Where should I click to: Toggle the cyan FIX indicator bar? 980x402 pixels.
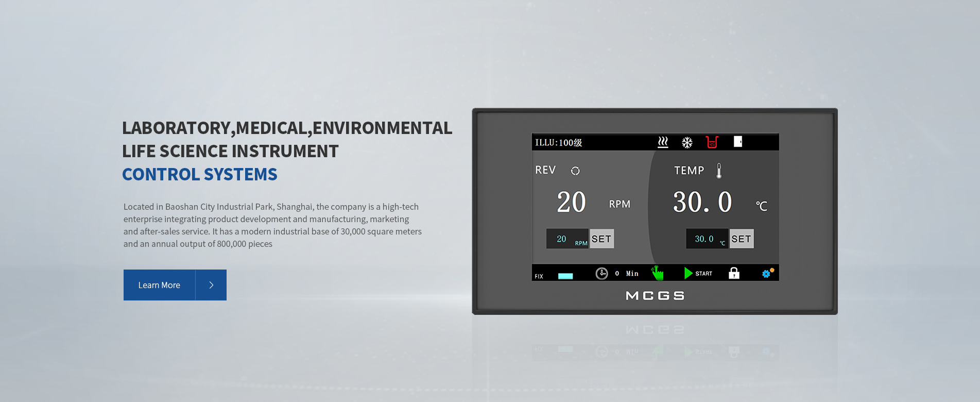tap(565, 276)
